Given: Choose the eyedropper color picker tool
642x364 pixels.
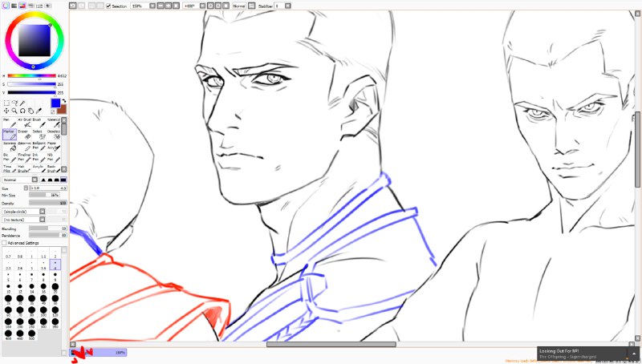Looking at the screenshot, I should [39, 111].
